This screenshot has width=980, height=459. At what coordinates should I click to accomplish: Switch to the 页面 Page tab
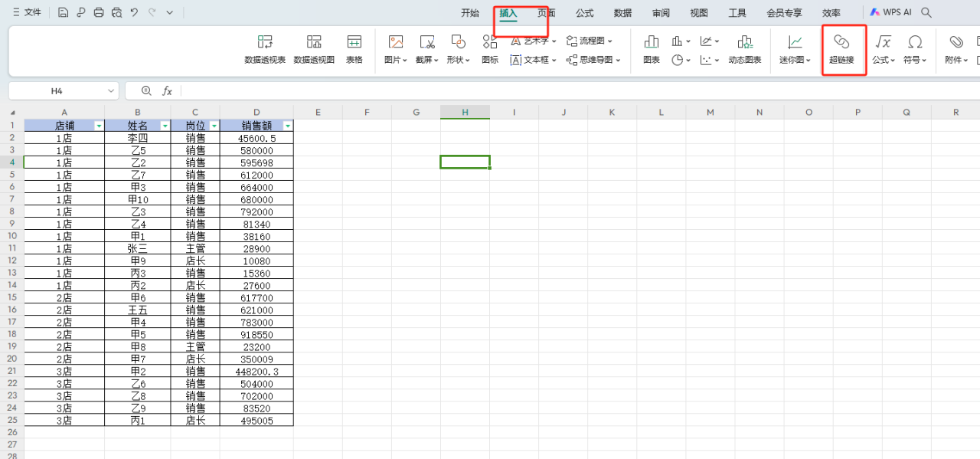[x=547, y=13]
